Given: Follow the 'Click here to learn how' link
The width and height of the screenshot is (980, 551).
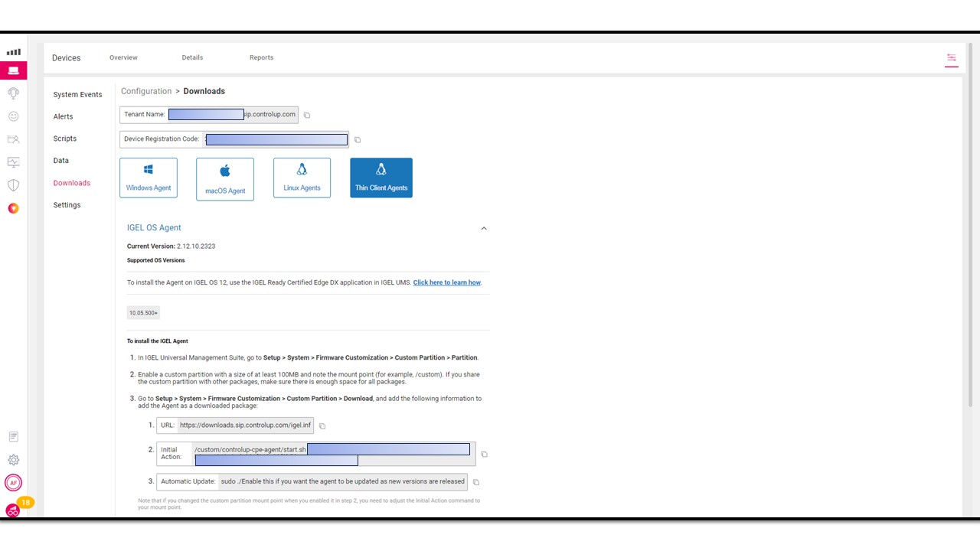Looking at the screenshot, I should click(447, 282).
